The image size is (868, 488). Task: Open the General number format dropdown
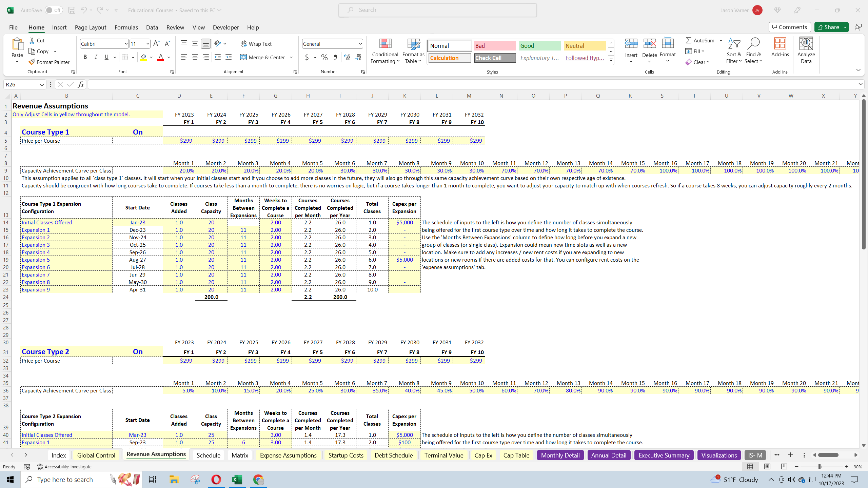[360, 44]
